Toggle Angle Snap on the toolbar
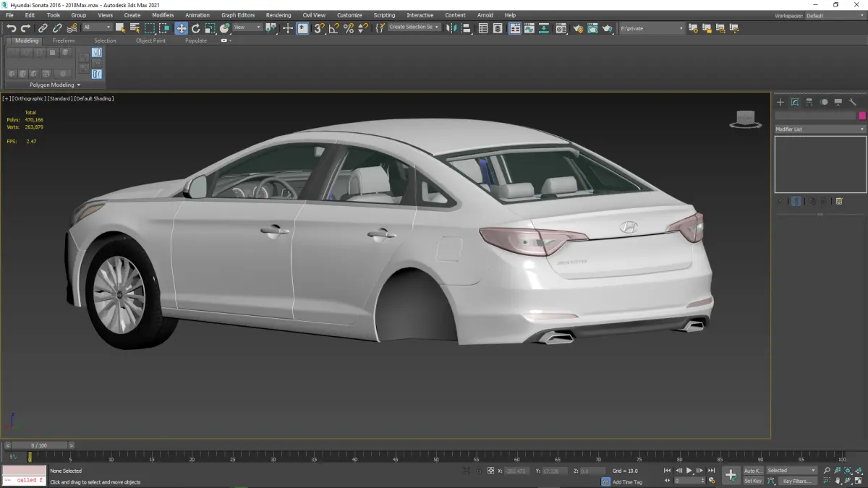 coord(333,28)
